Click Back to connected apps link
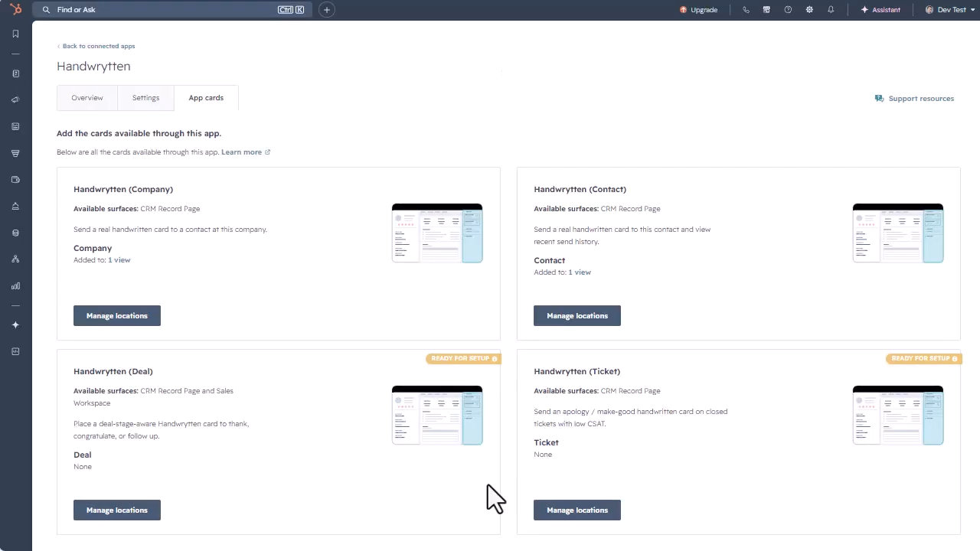980x551 pixels. pyautogui.click(x=96, y=46)
